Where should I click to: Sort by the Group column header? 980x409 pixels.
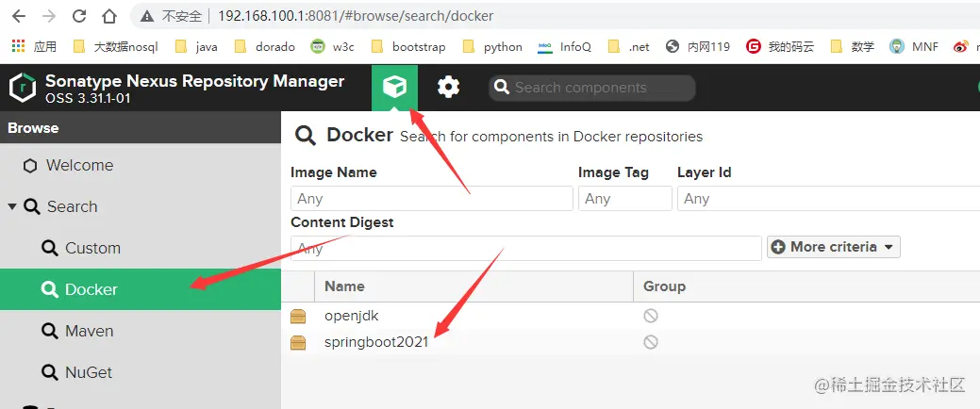click(x=806, y=286)
